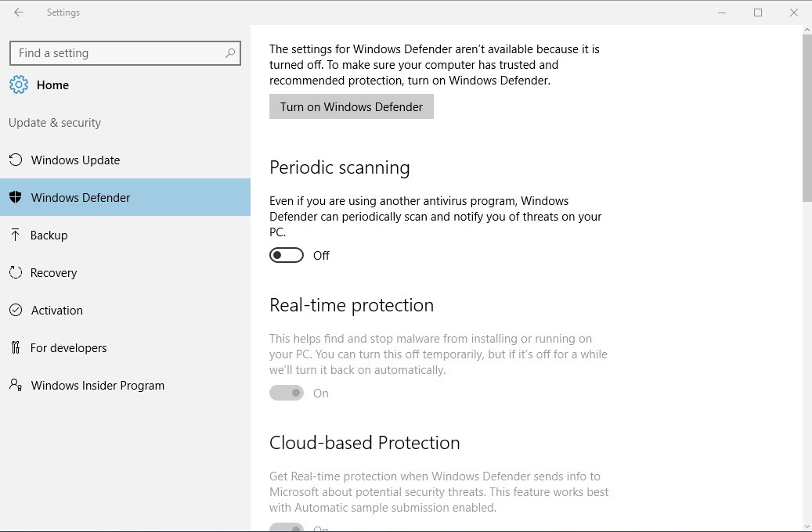This screenshot has height=532, width=812.
Task: Click the Windows Defender shield icon
Action: (x=16, y=198)
